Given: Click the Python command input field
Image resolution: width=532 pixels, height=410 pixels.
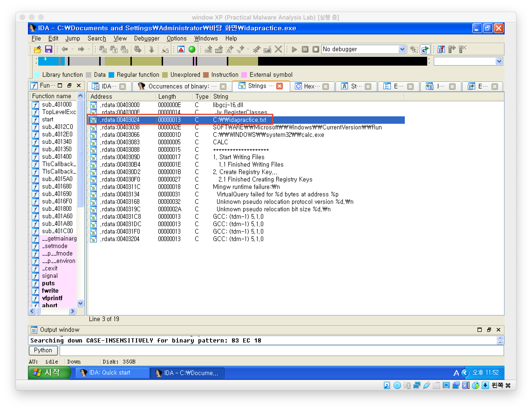Looking at the screenshot, I should (282, 351).
